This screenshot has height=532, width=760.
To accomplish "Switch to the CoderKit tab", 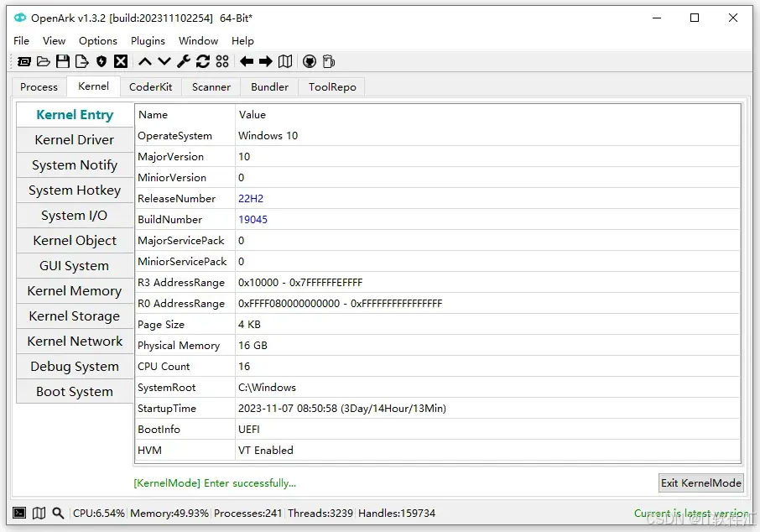I will coord(151,86).
